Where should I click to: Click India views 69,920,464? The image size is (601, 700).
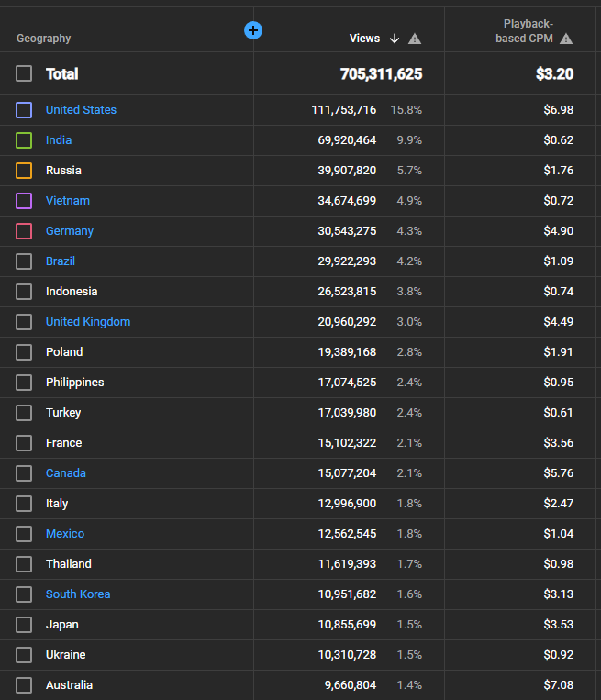(x=347, y=140)
